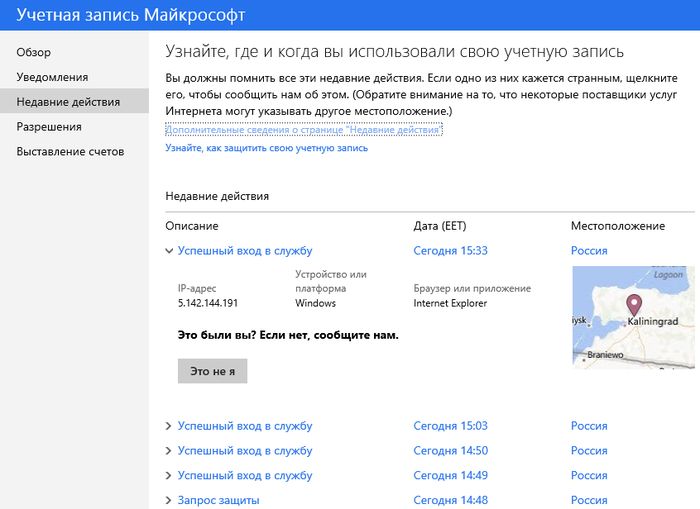Screen dimensions: 700x509
Task: Click the 'Сегодня 15:33' date link
Action: (x=450, y=251)
